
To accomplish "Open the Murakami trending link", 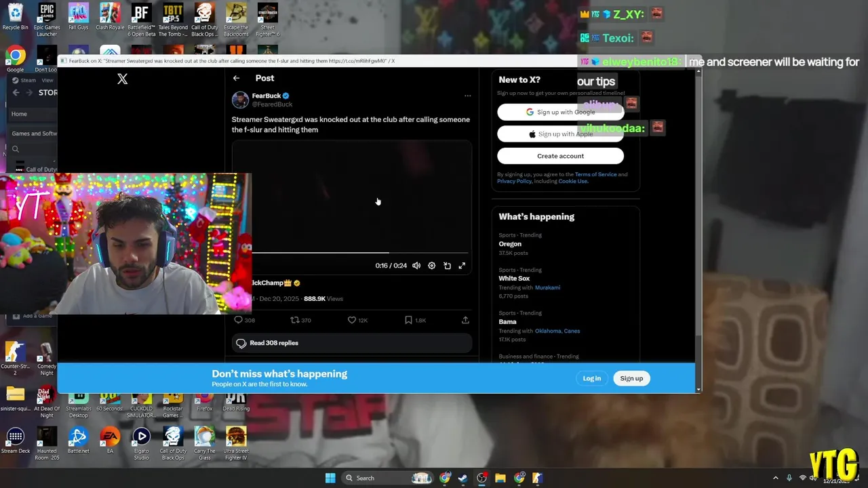I will click(x=547, y=287).
